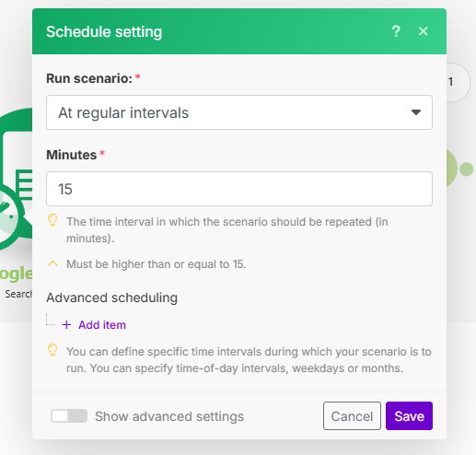Click the Add item link
The width and height of the screenshot is (476, 455).
pos(102,325)
